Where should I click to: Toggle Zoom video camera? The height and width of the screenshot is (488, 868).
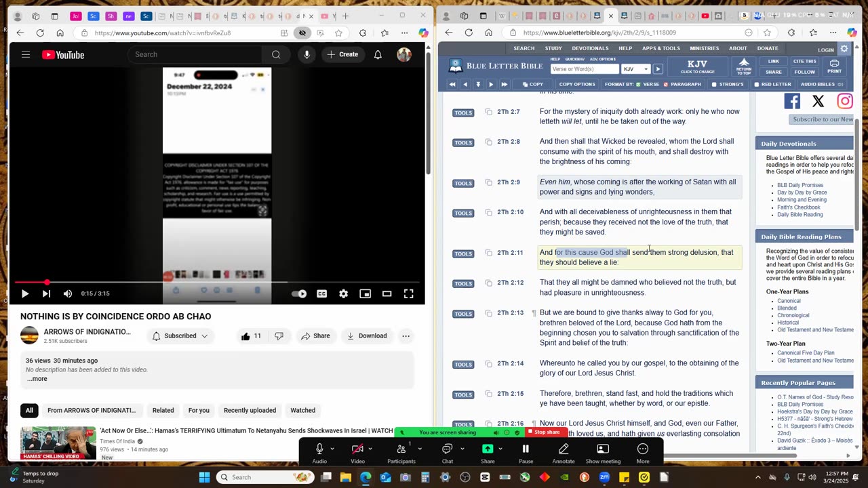(x=357, y=452)
